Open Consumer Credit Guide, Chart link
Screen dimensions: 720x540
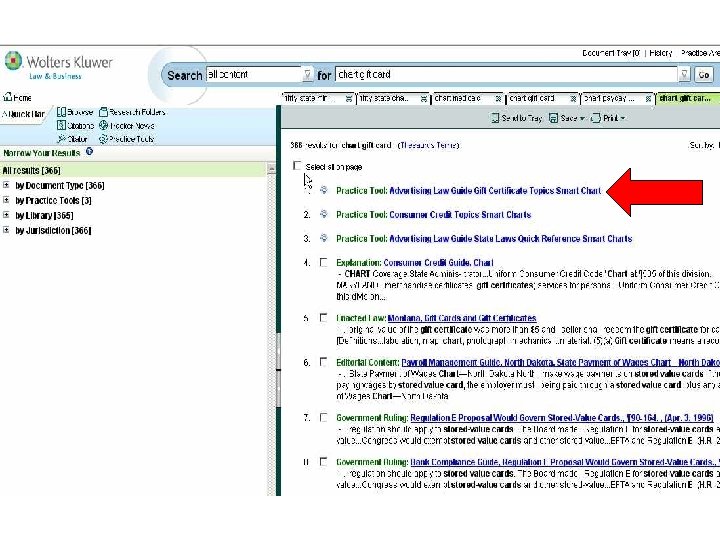[x=438, y=263]
